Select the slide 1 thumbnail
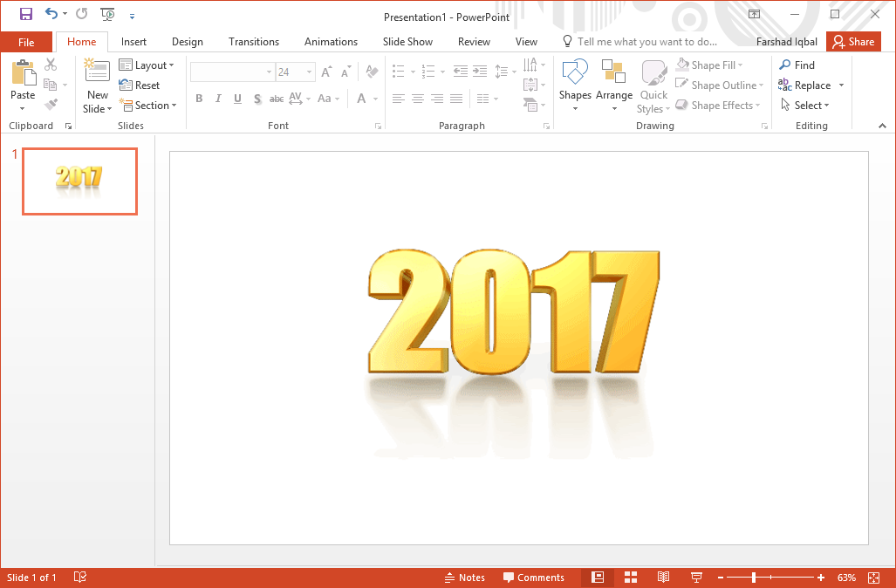The width and height of the screenshot is (896, 588). point(80,181)
